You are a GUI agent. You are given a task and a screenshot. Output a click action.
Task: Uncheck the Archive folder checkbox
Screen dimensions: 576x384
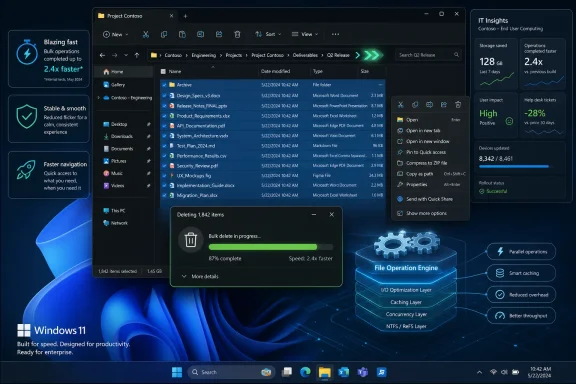(164, 85)
